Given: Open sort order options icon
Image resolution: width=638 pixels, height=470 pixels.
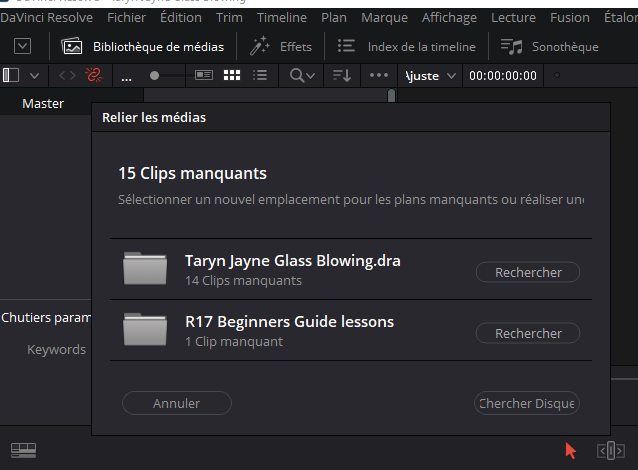Looking at the screenshot, I should point(342,75).
